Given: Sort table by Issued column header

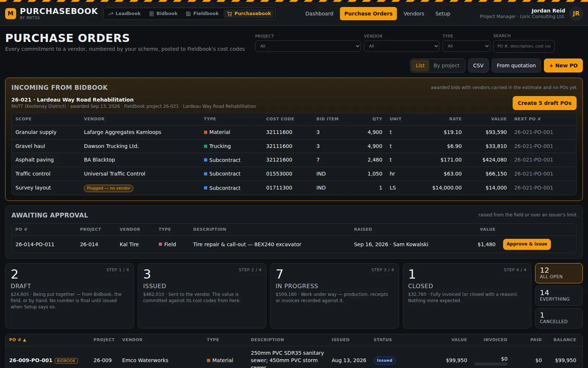Looking at the screenshot, I should coord(340,340).
